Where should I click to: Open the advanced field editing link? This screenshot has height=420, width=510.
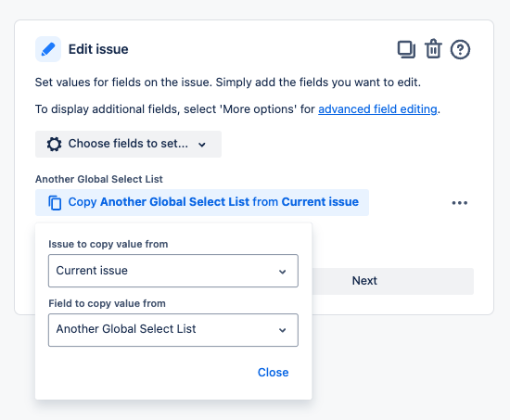(x=377, y=109)
